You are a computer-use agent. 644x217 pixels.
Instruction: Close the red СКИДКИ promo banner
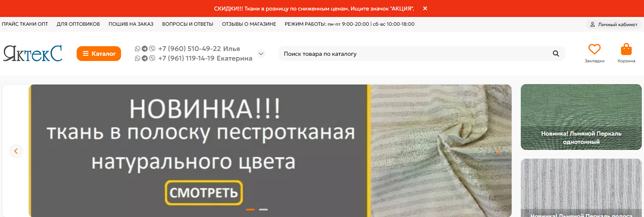pos(425,8)
